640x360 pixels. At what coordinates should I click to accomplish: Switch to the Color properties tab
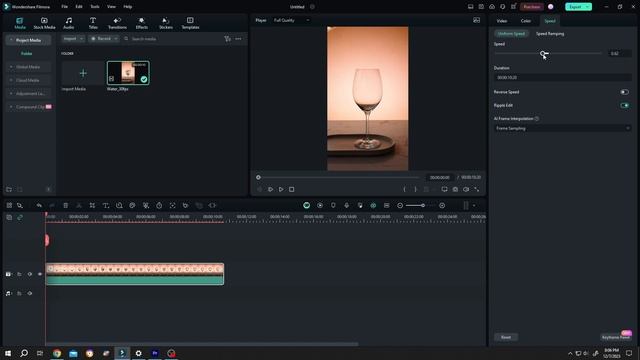pyautogui.click(x=526, y=21)
